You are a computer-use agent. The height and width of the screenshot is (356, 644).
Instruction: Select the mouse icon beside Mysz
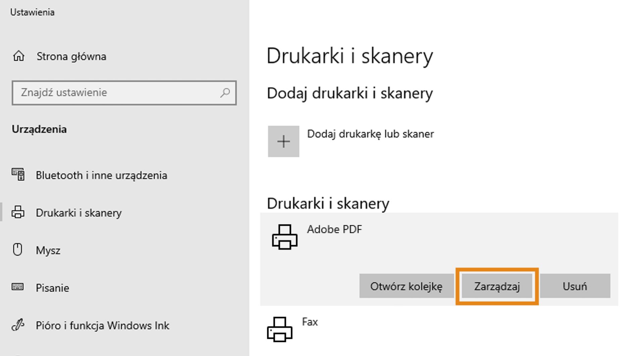click(x=18, y=250)
